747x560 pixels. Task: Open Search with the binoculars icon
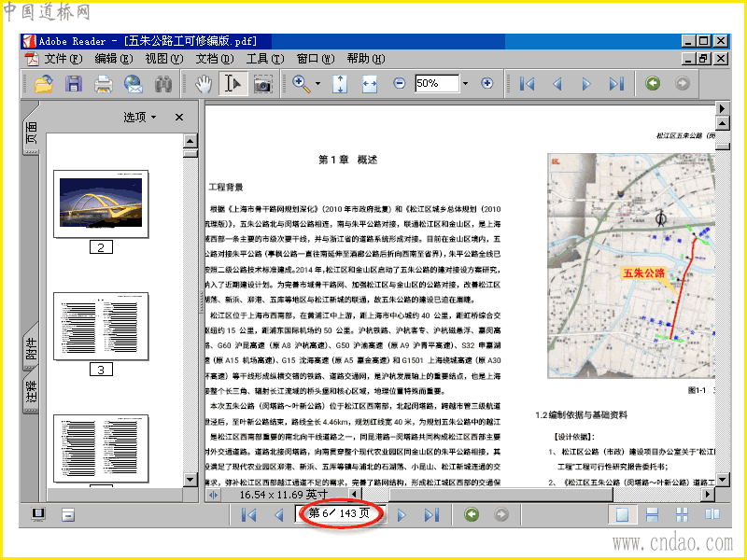163,84
